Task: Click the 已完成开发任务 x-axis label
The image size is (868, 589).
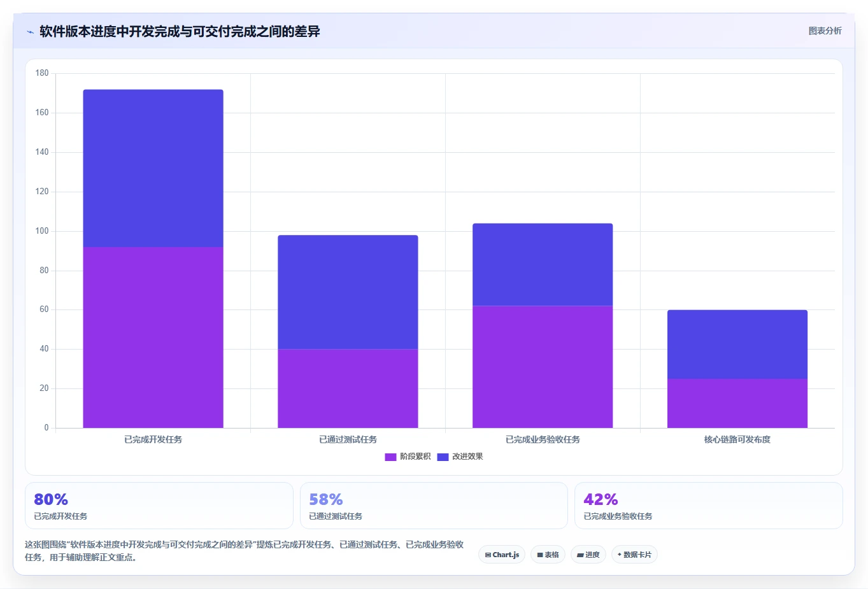Action: point(153,439)
